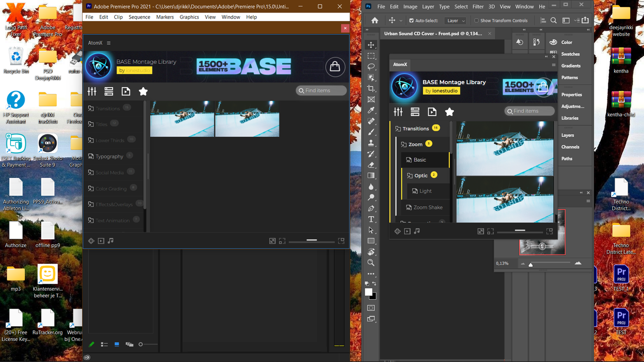This screenshot has height=362, width=644.
Task: Select Zoom Shake item in Photoshop AtomX
Action: (428, 207)
